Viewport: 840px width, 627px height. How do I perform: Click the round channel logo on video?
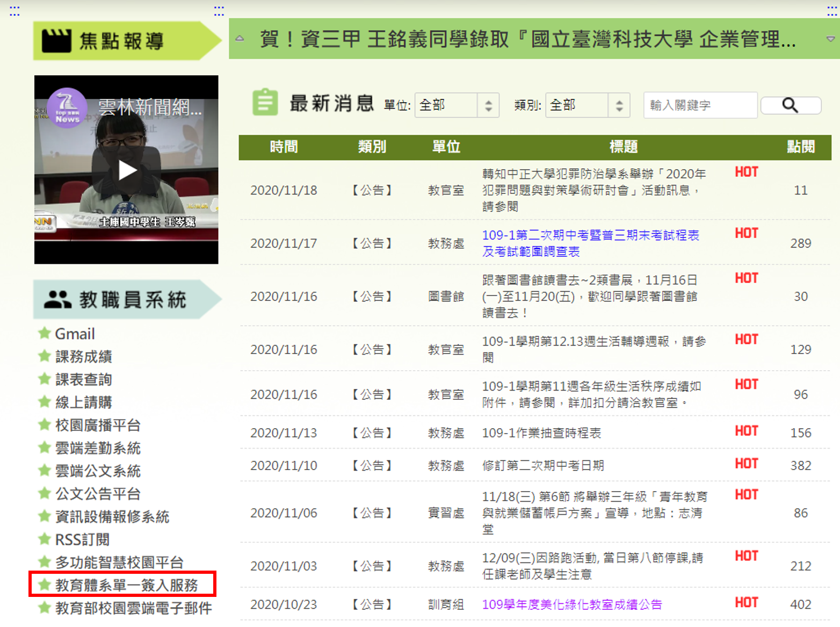tap(67, 107)
